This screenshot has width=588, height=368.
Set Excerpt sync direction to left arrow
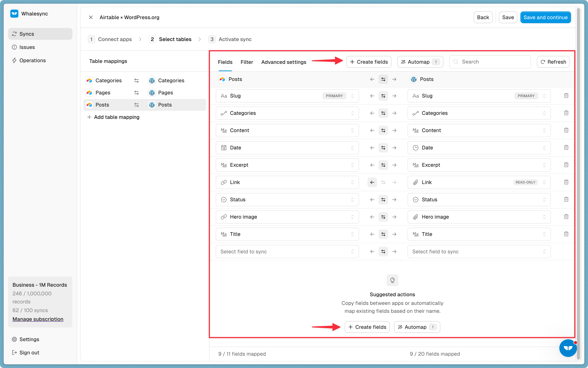[x=372, y=165]
